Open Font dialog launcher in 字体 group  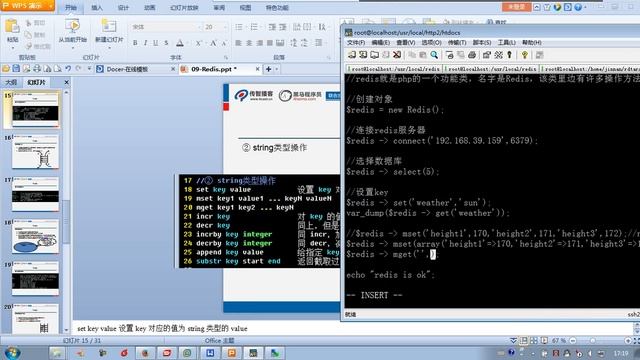tap(226, 58)
